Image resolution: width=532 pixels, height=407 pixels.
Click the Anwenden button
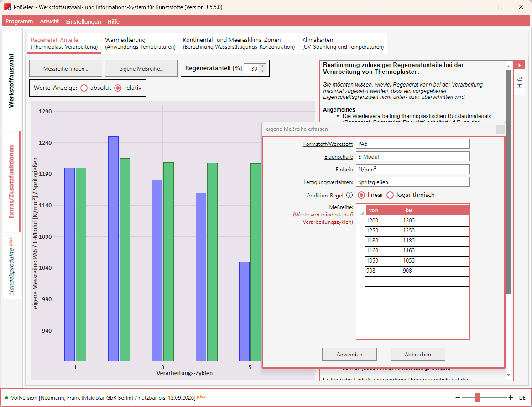click(x=349, y=354)
